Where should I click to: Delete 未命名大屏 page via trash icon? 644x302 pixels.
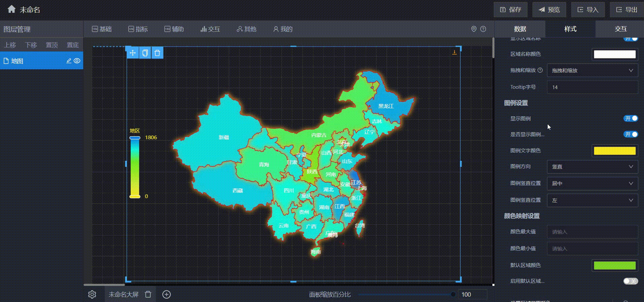(x=148, y=294)
